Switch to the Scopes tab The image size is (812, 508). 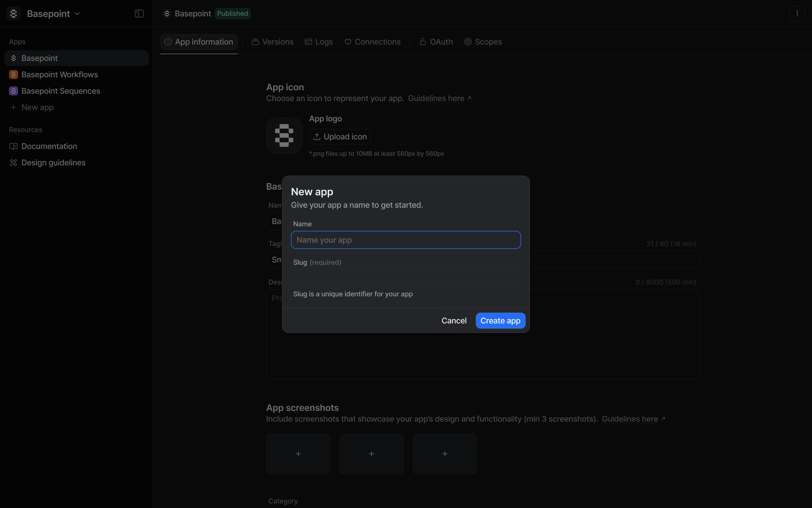pos(483,42)
